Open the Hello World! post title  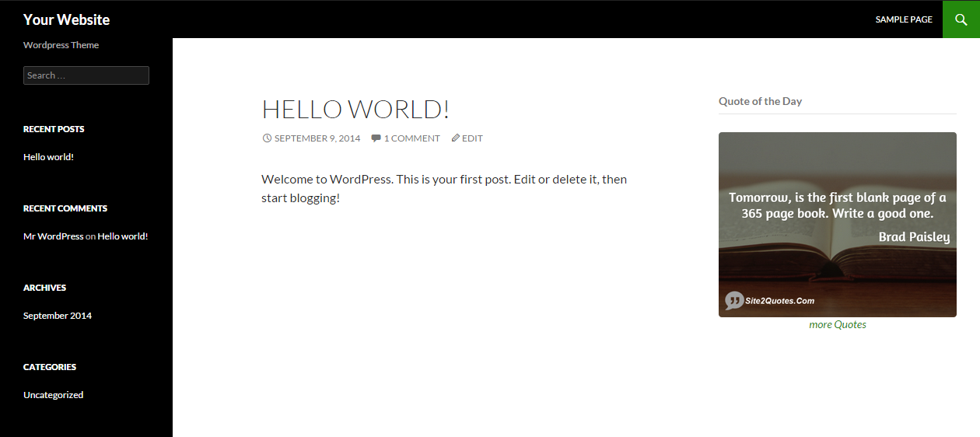tap(355, 109)
